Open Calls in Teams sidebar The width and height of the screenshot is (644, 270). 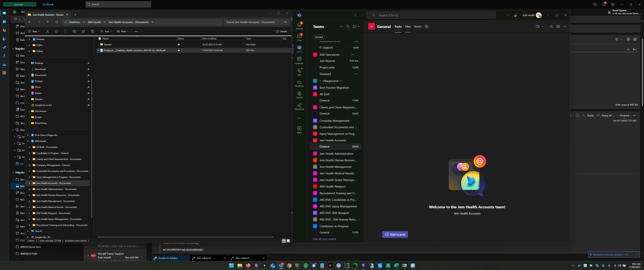299,72
